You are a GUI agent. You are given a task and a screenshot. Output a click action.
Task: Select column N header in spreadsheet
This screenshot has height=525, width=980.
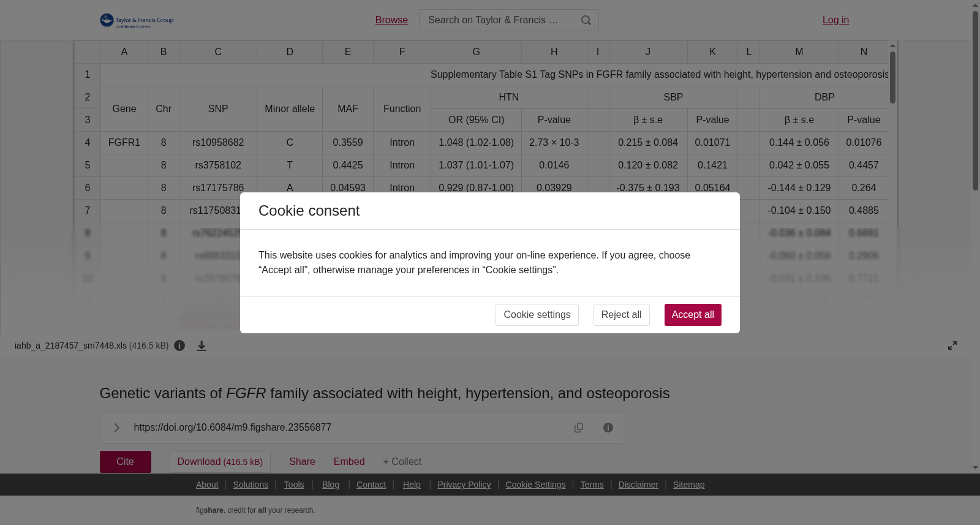pos(864,52)
